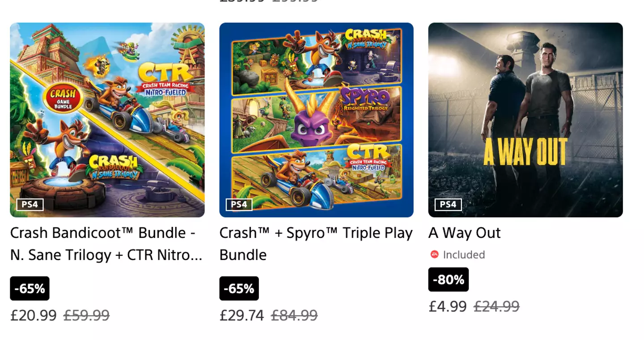This screenshot has width=644, height=340.
Task: Click the Included label under A Way Out
Action: pyautogui.click(x=464, y=255)
